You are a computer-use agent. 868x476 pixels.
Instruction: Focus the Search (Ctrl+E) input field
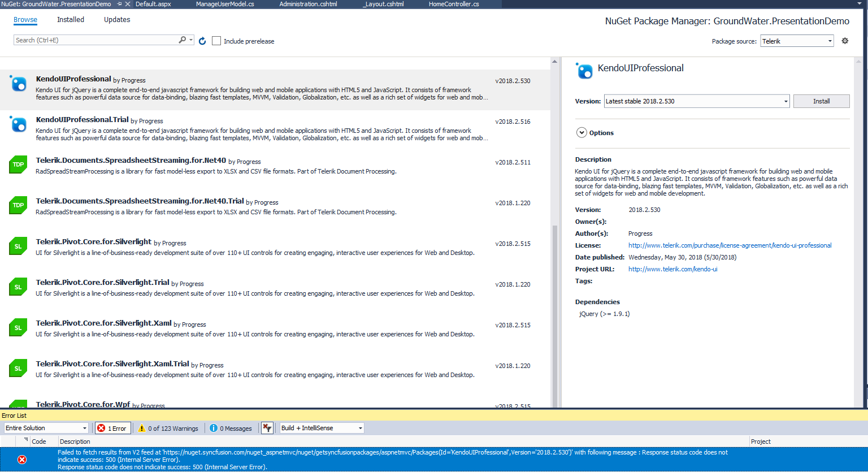click(96, 40)
